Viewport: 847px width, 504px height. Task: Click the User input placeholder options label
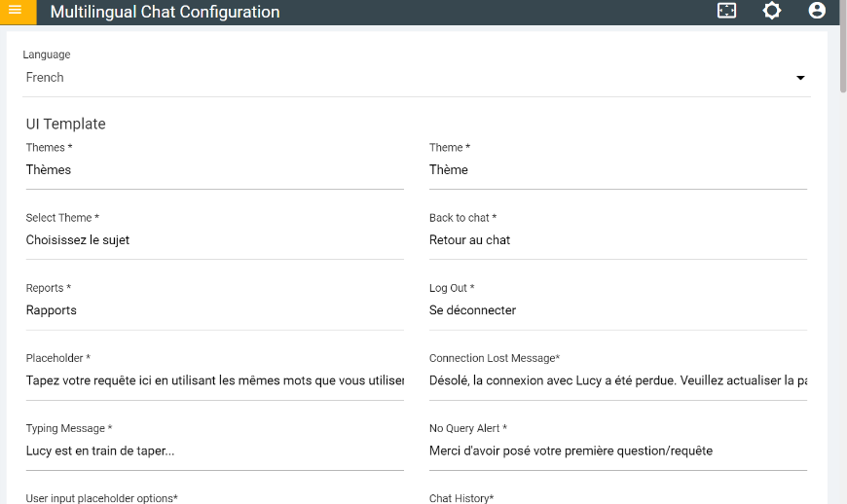pos(101,498)
